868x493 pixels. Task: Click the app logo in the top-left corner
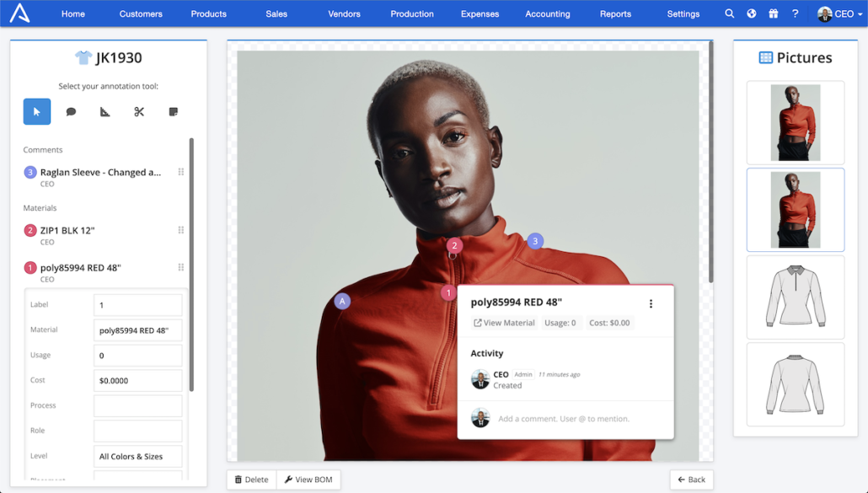(x=19, y=13)
